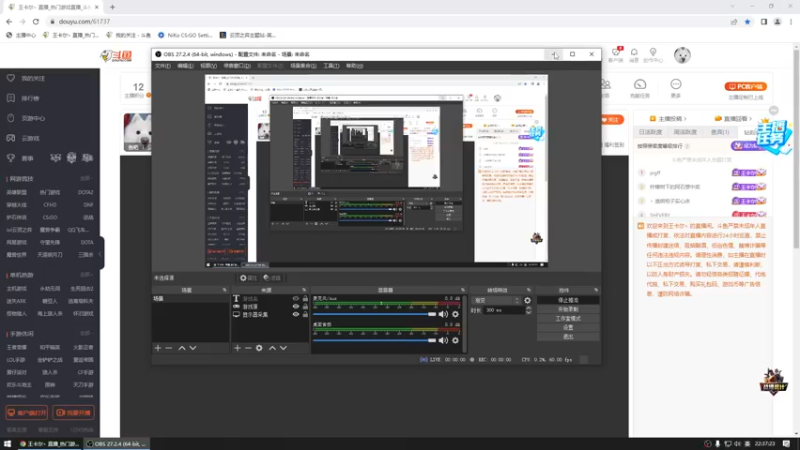This screenshot has width=800, height=450.
Task: Toggle visibility of the second source row
Action: coord(295,307)
